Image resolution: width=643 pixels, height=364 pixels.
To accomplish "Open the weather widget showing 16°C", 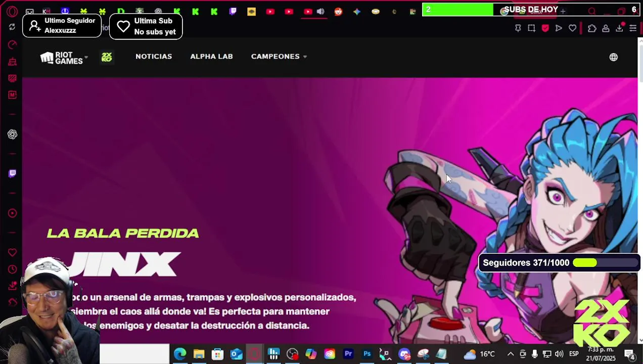I will 479,354.
